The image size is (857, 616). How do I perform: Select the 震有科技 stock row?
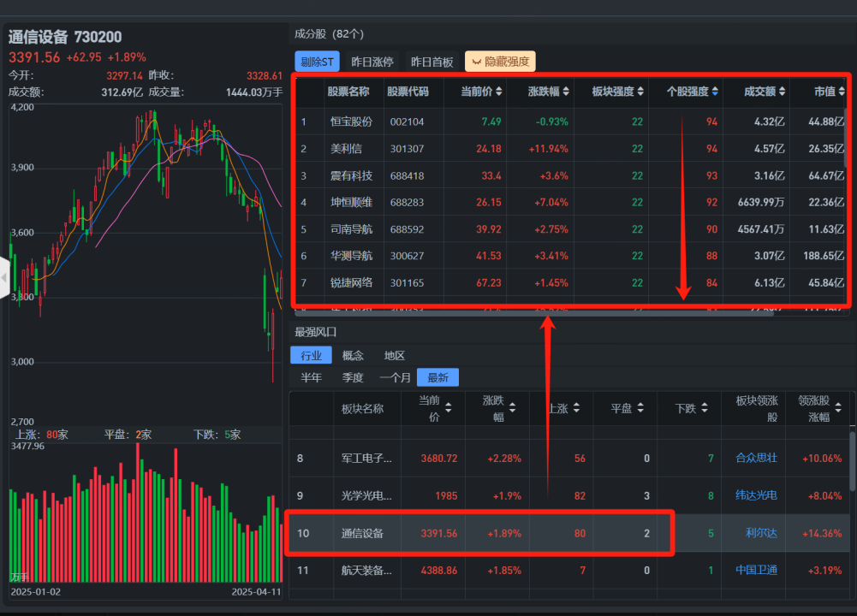tap(570, 175)
